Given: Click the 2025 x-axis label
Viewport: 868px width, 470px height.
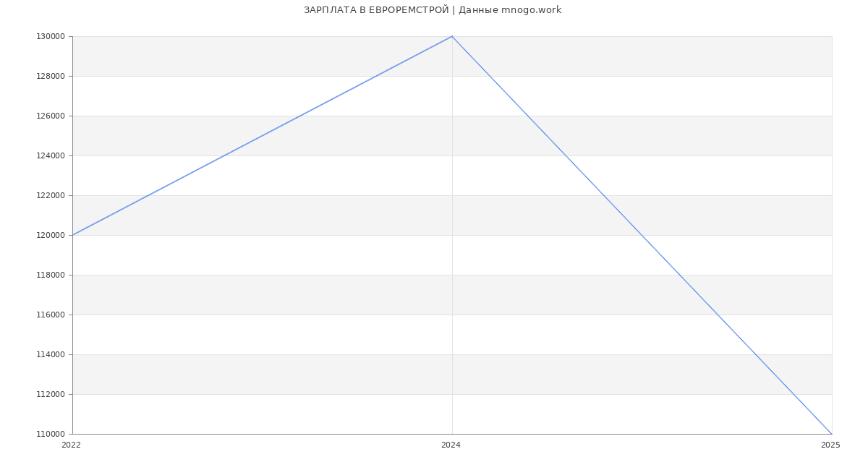Looking at the screenshot, I should coord(830,445).
